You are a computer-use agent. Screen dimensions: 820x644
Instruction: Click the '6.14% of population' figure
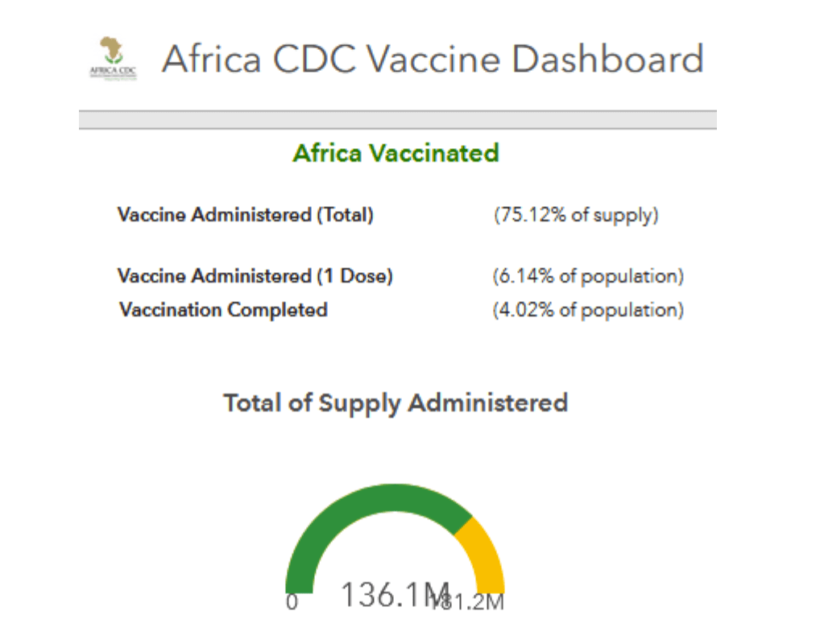coord(588,276)
